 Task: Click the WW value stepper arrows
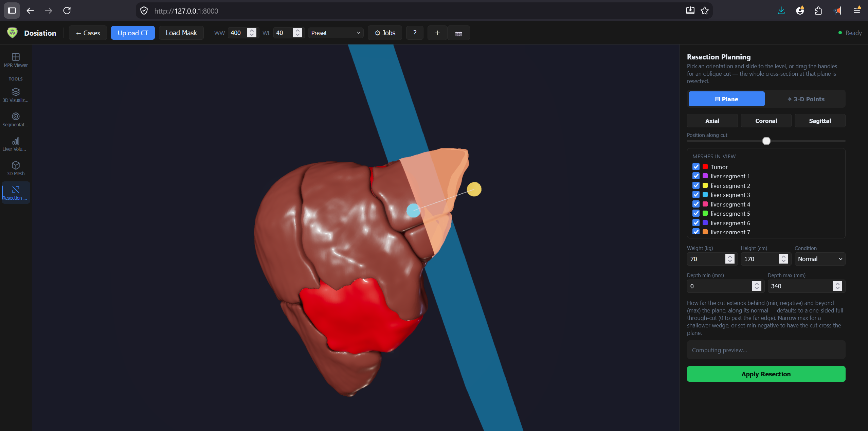click(252, 33)
